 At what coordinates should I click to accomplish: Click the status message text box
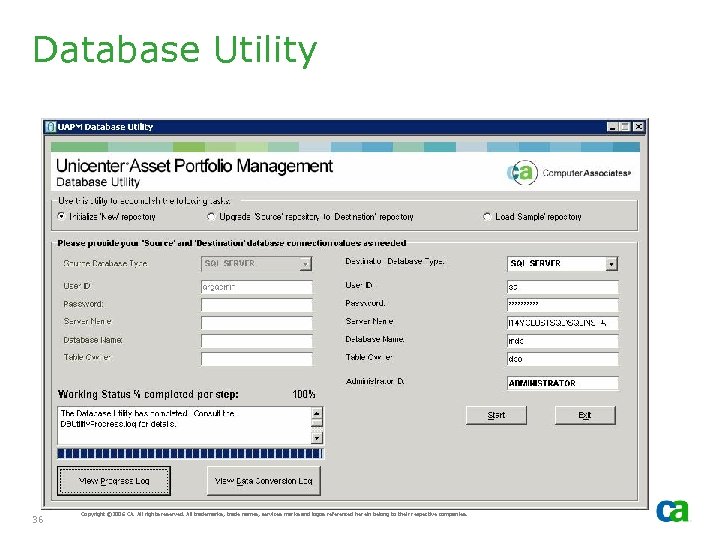(184, 425)
